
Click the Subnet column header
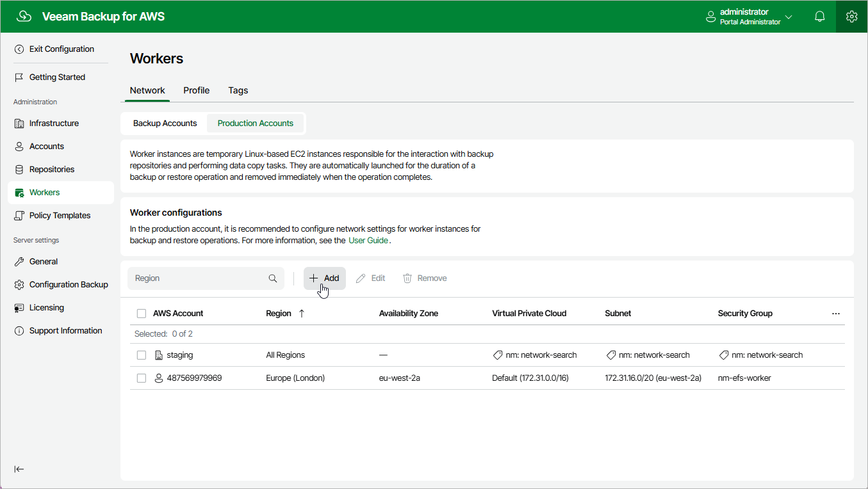tap(618, 314)
